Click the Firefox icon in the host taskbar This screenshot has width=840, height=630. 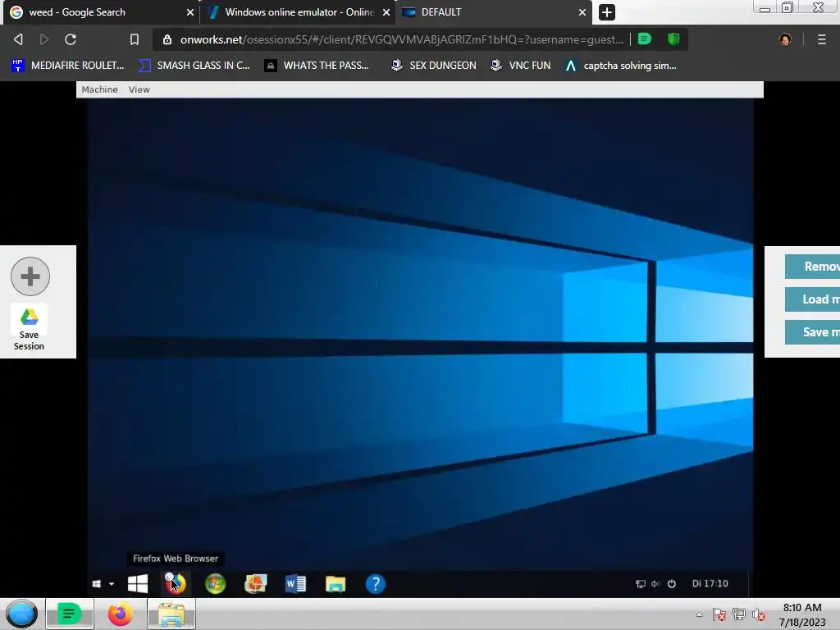click(x=120, y=614)
